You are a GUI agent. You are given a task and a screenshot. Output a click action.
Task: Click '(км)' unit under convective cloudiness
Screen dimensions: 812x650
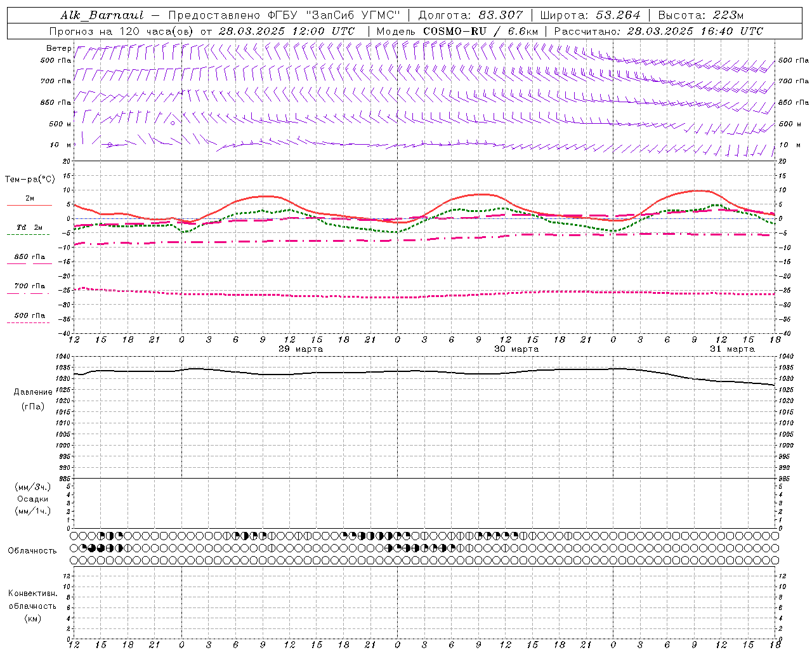[33, 618]
